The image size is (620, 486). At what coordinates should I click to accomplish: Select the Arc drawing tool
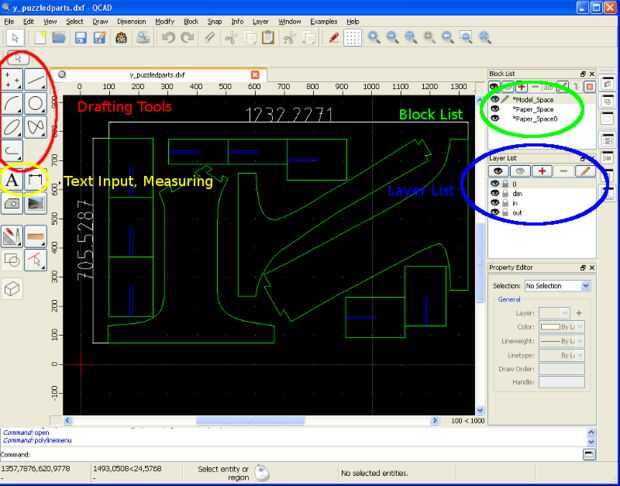pos(12,103)
